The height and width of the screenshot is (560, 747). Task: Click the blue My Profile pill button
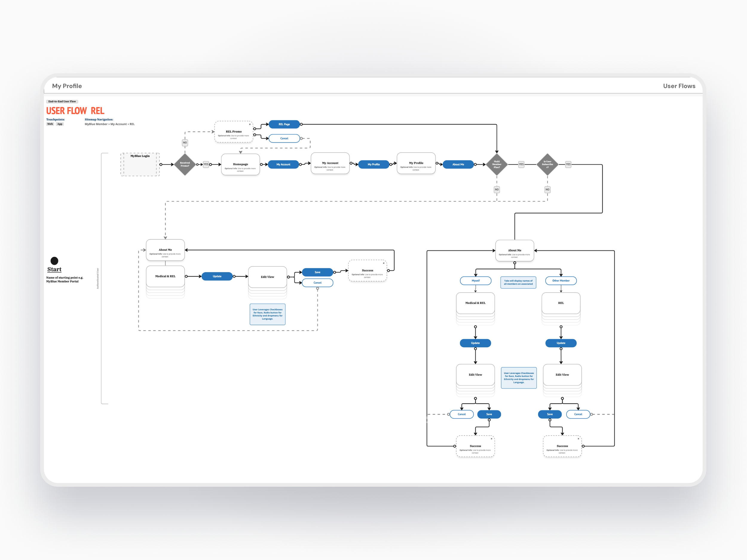[373, 164]
